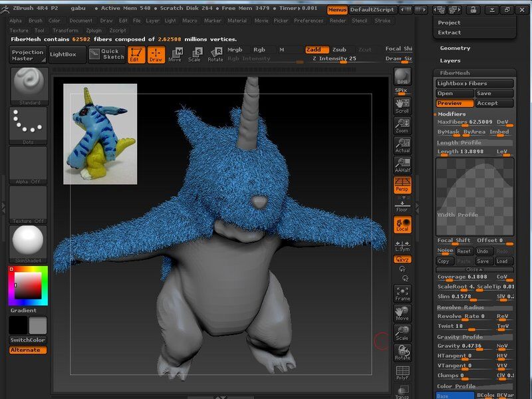
Task: Click the Scroll canvas icon
Action: [x=402, y=106]
